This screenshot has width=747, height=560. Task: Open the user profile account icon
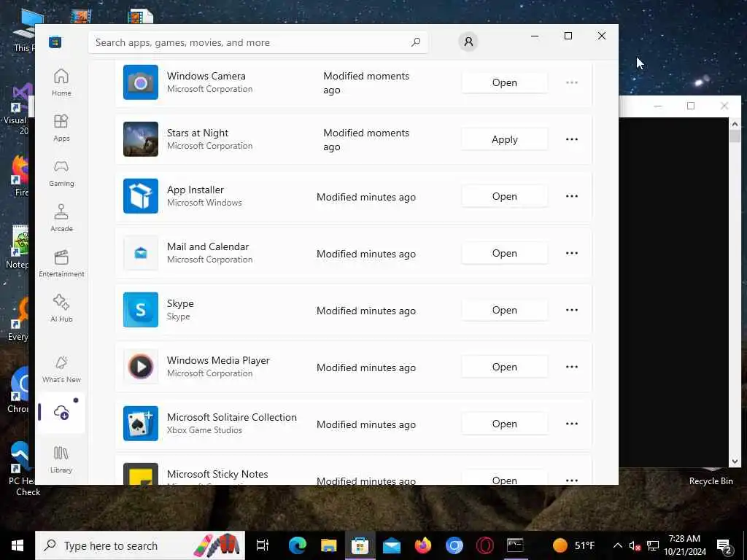pyautogui.click(x=468, y=42)
